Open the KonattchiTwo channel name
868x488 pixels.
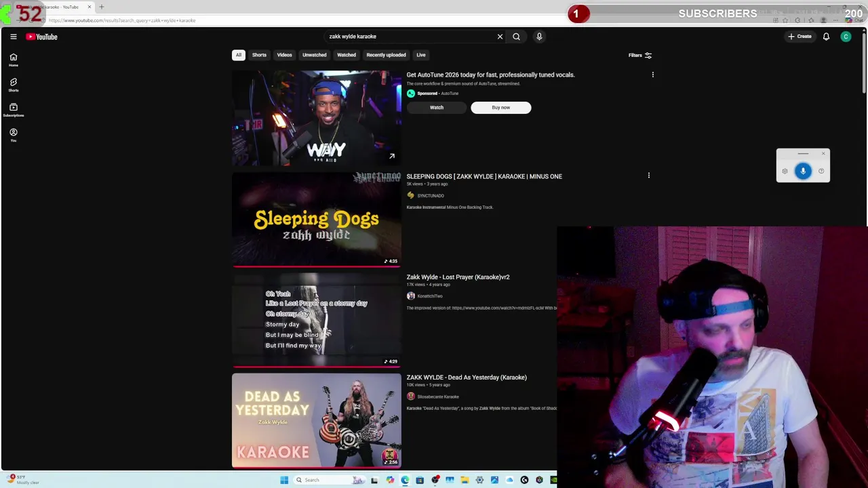tap(430, 296)
